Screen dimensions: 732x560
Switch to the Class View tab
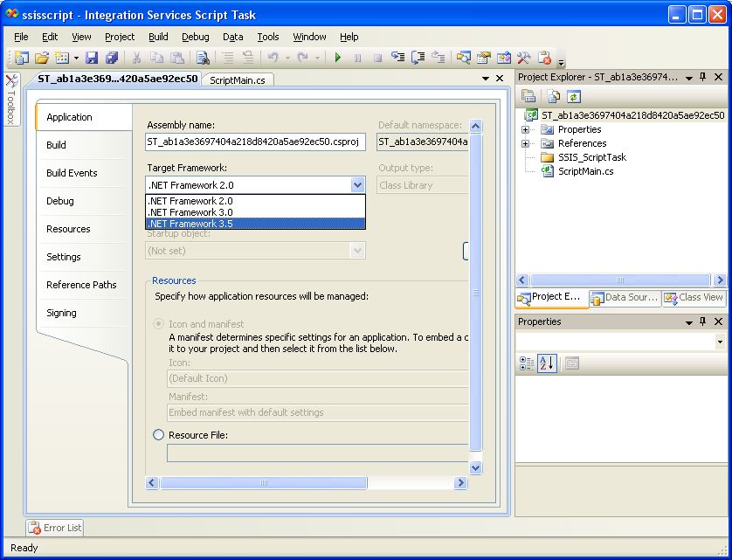tap(694, 298)
